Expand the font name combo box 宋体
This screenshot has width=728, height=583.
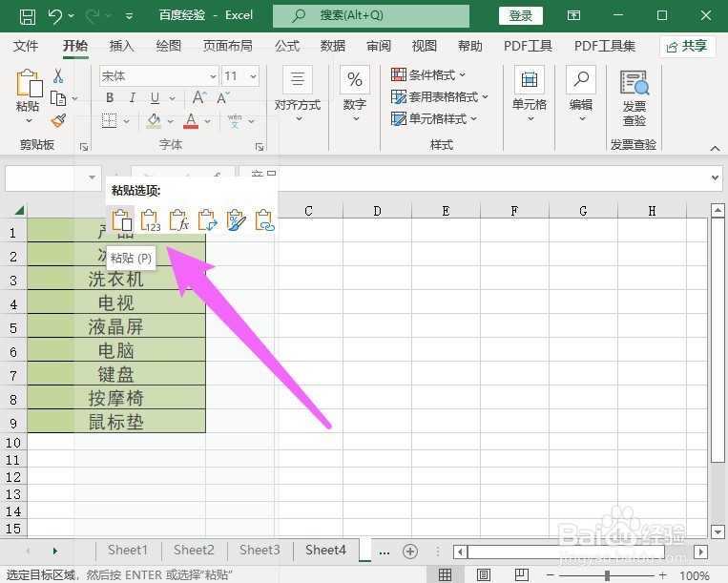213,76
